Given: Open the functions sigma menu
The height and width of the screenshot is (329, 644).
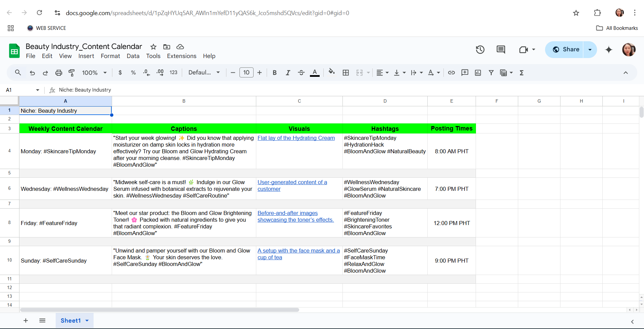Looking at the screenshot, I should (x=522, y=72).
